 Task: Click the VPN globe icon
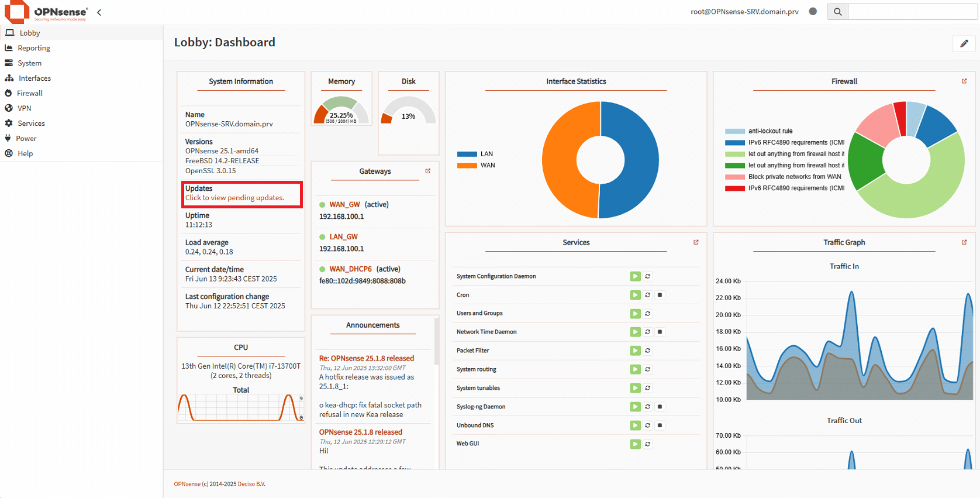point(9,108)
